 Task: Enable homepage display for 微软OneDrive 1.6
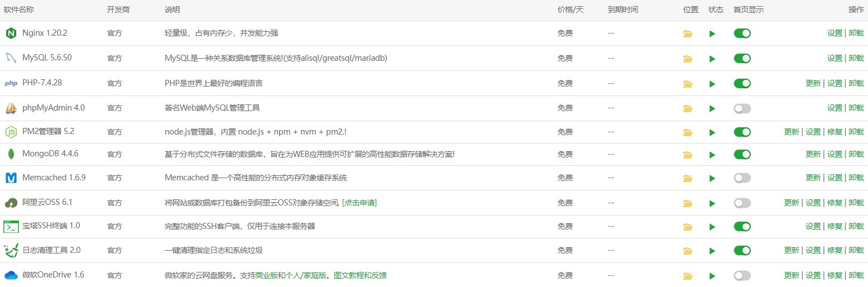(x=742, y=275)
